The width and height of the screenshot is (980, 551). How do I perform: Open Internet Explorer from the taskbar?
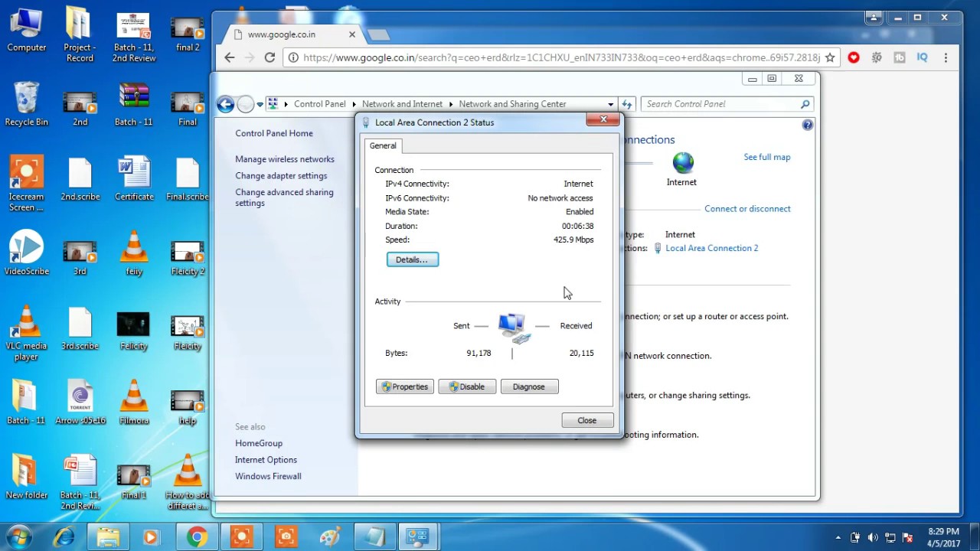point(64,537)
